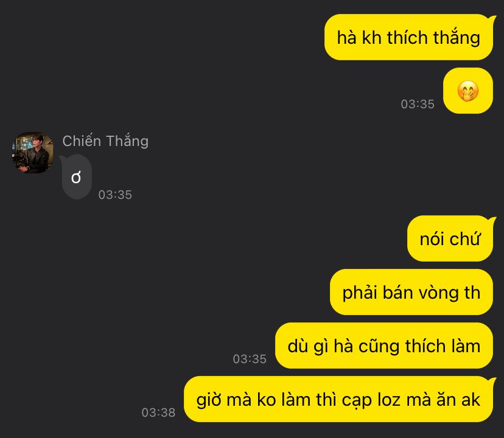Tap the word "ak" ending the last message
Viewport: 504px width, 438px height.
[471, 400]
